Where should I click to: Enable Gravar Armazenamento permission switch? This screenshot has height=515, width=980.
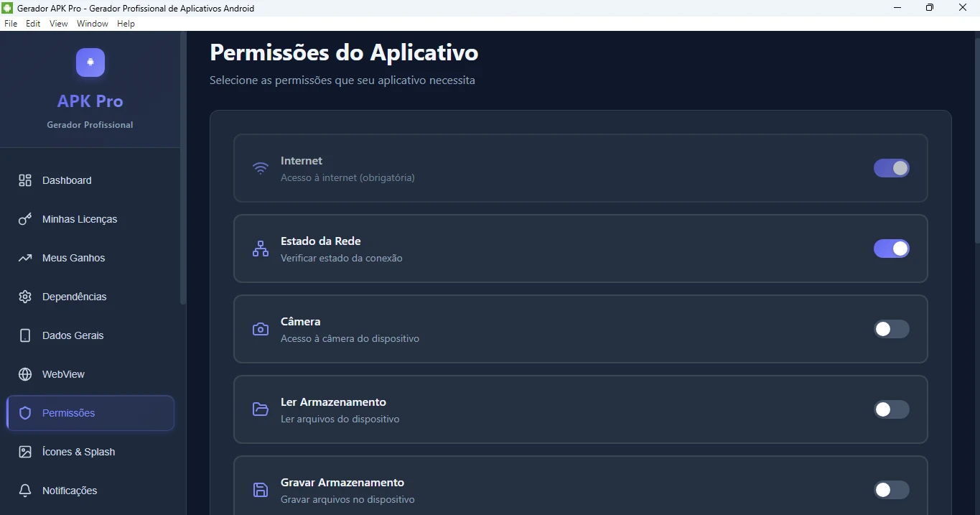click(x=891, y=490)
